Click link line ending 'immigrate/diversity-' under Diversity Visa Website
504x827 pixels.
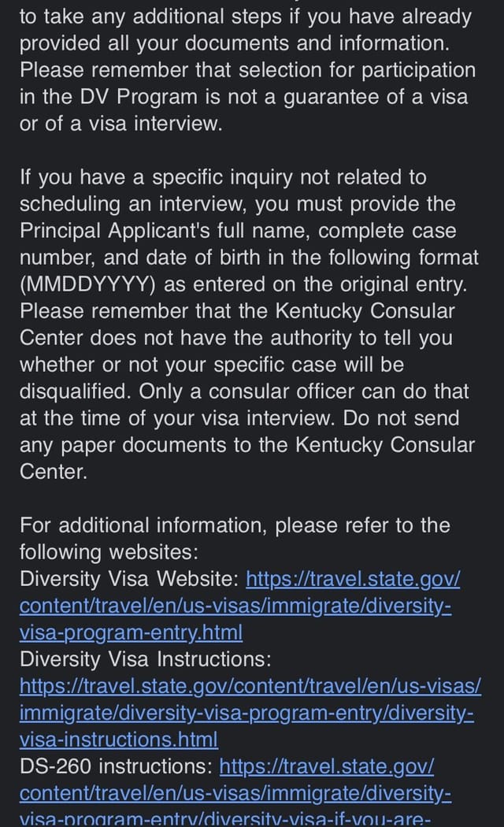pyautogui.click(x=235, y=606)
